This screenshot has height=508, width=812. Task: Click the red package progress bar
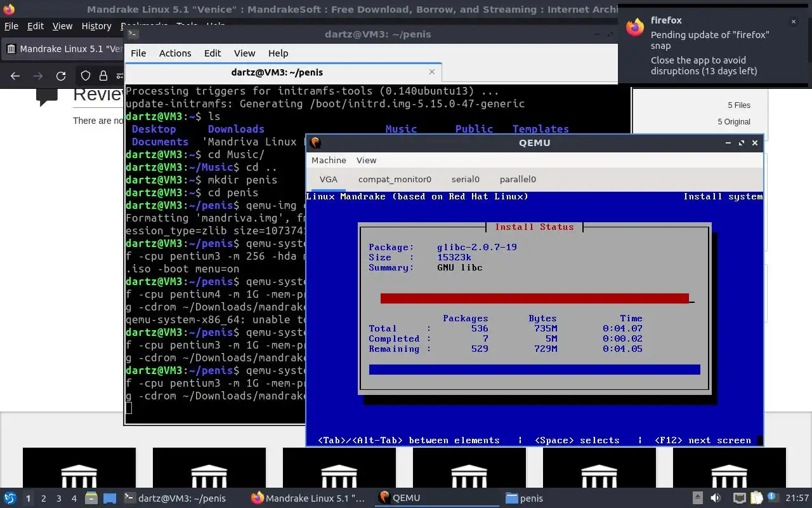pyautogui.click(x=534, y=298)
